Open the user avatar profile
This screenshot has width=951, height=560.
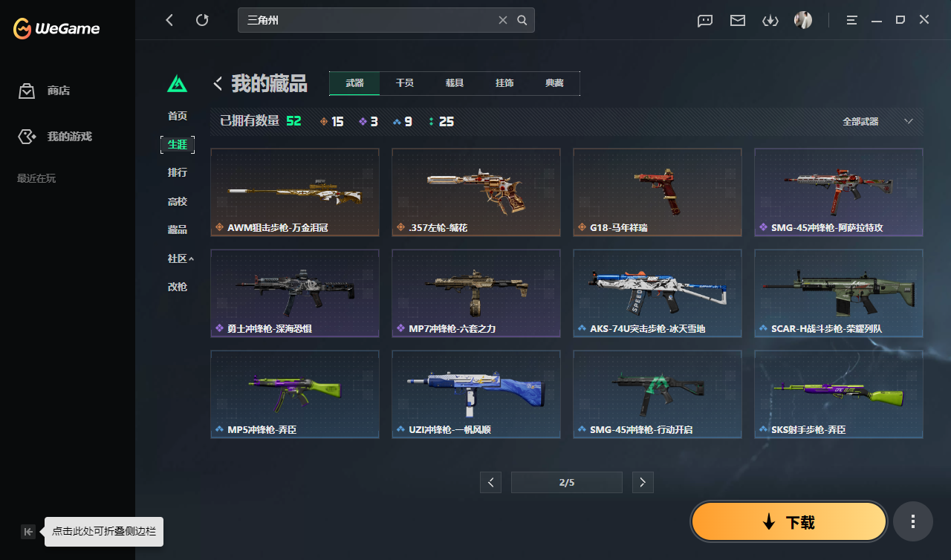803,20
